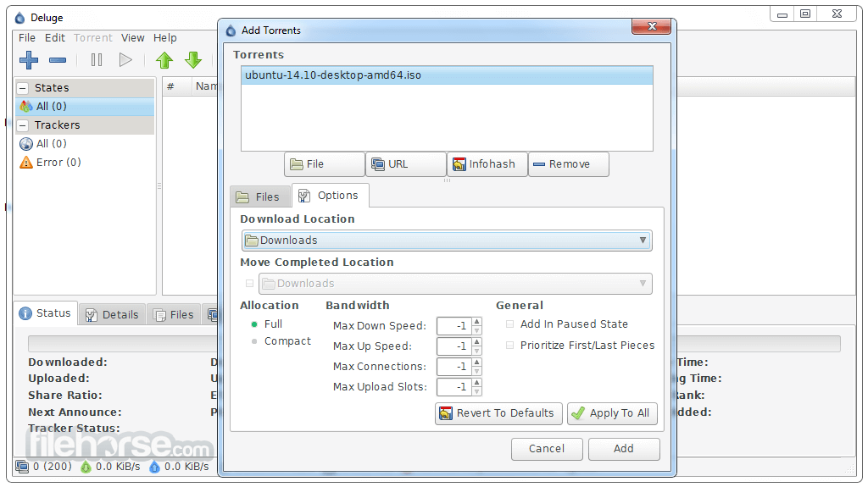Screen dimensions: 868x487
Task: Click the Max Connections field
Action: coord(453,367)
